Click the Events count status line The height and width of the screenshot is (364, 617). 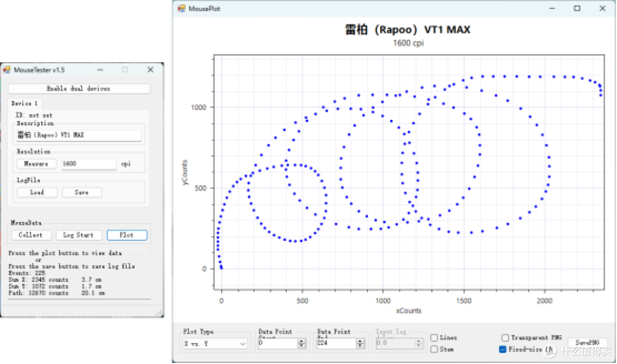pyautogui.click(x=27, y=273)
